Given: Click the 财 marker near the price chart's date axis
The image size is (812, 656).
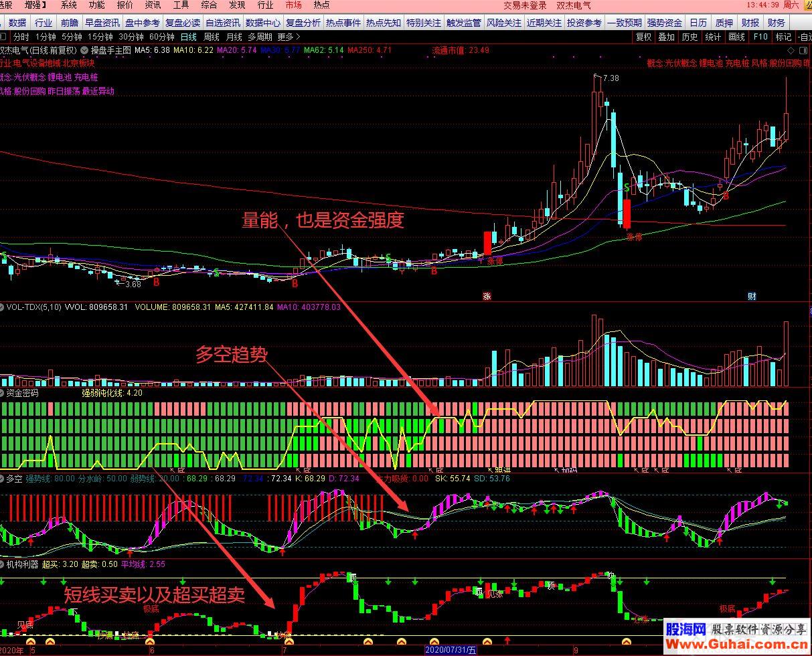Looking at the screenshot, I should pyautogui.click(x=752, y=296).
